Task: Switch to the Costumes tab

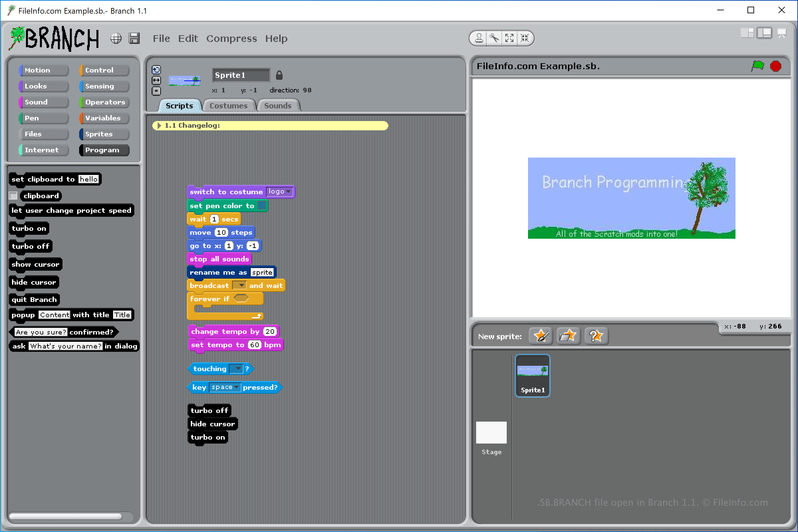Action: pyautogui.click(x=228, y=106)
